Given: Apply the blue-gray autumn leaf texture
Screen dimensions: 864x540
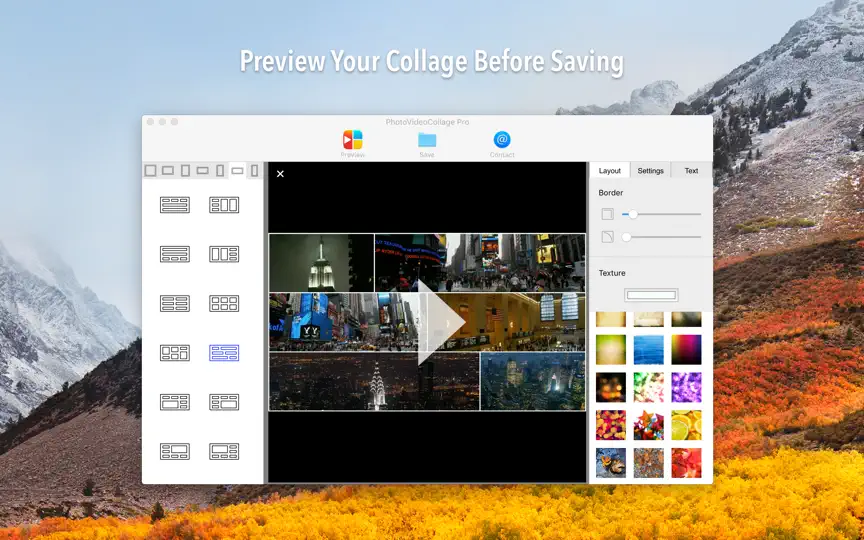Looking at the screenshot, I should click(611, 463).
